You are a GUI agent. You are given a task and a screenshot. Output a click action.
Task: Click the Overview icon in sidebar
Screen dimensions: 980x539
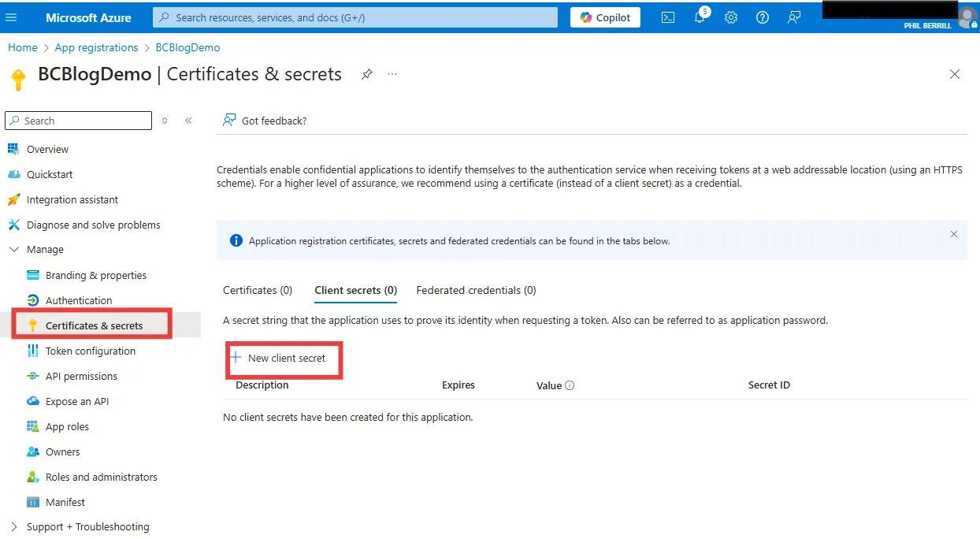[x=13, y=149]
